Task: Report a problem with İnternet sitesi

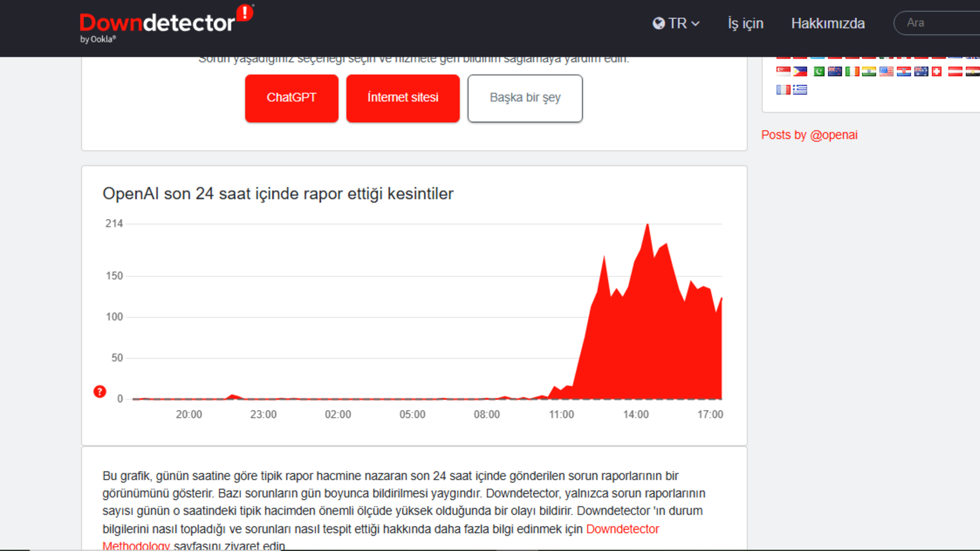Action: 403,98
